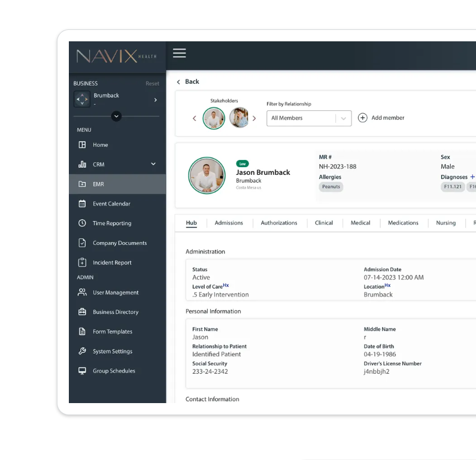Screen dimensions: 476x460
Task: Expand the Brumback business selector
Action: click(155, 100)
